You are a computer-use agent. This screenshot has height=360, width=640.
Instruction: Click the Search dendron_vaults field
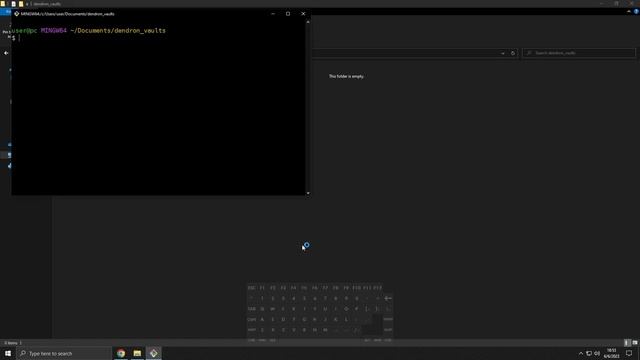(x=579, y=53)
